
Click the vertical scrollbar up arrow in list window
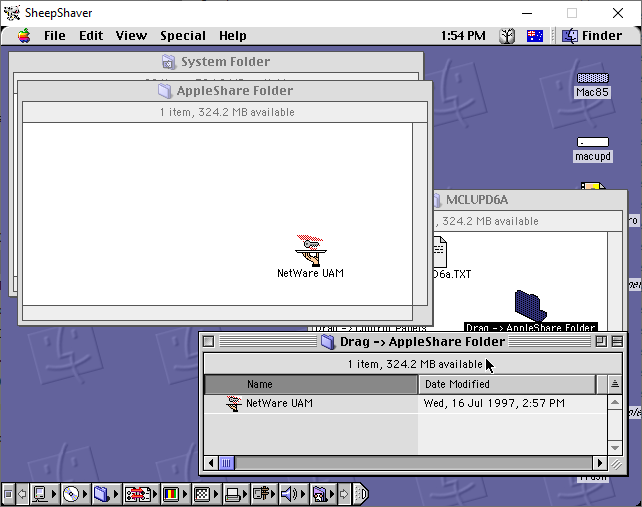615,402
